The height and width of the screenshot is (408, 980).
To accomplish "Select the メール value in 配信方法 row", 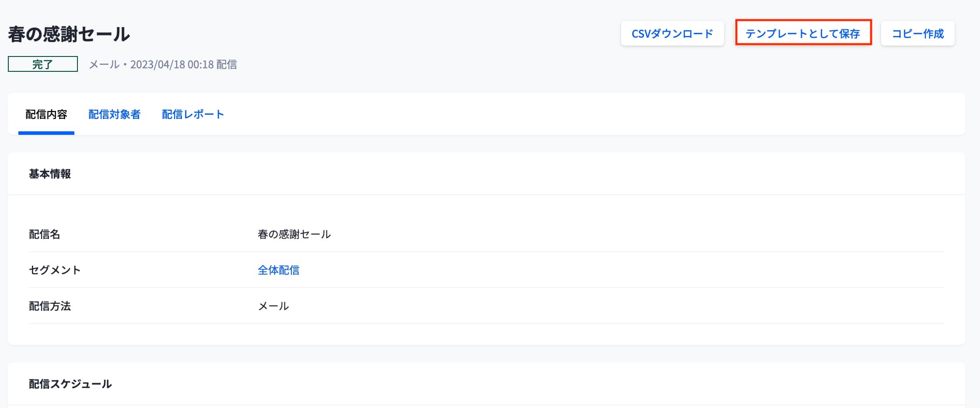I will coord(273,306).
